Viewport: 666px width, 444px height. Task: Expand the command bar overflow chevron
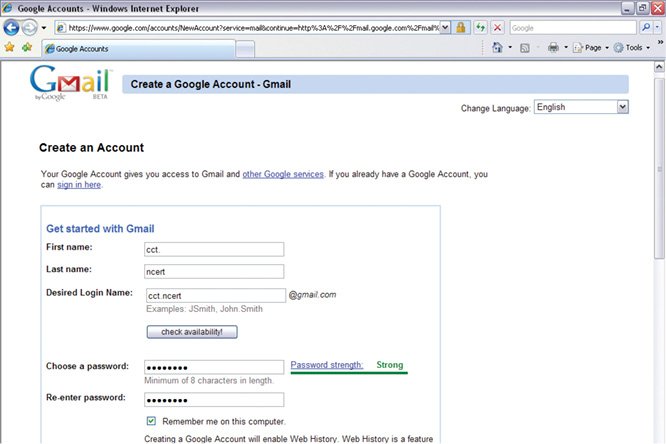(660, 42)
